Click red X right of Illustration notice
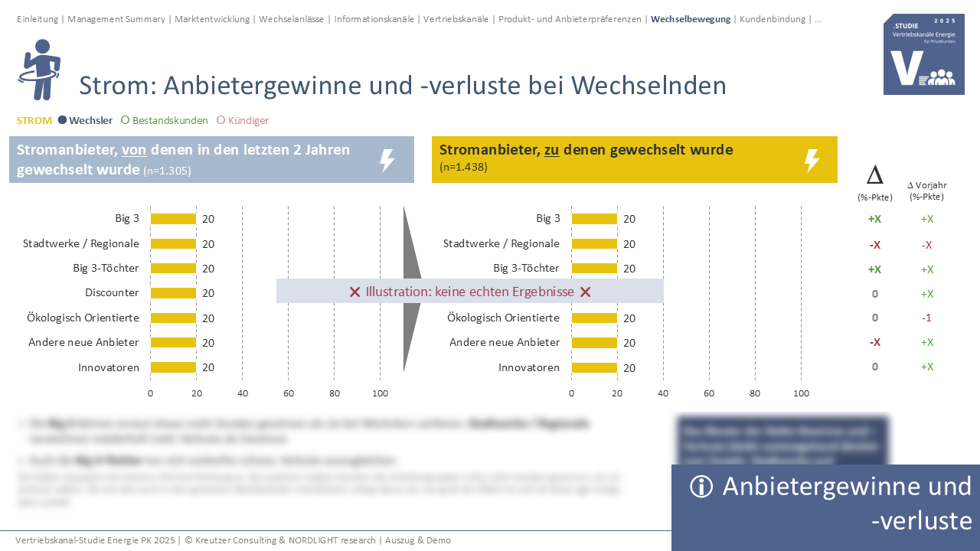 [586, 292]
